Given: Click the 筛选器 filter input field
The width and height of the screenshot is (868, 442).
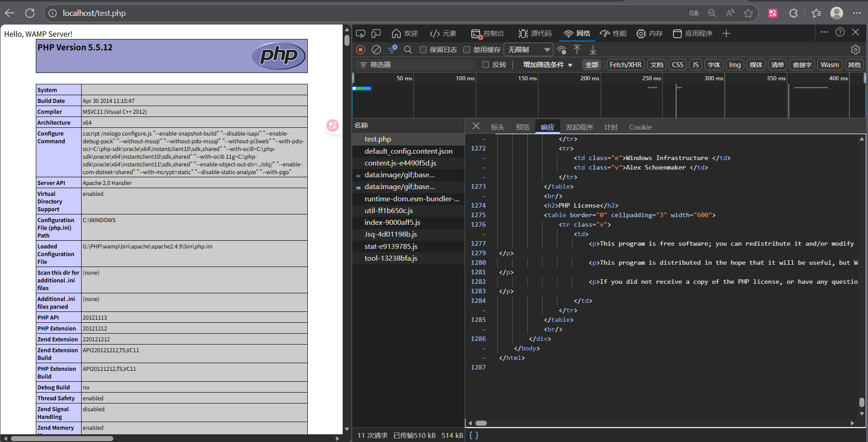Looking at the screenshot, I should [415, 65].
